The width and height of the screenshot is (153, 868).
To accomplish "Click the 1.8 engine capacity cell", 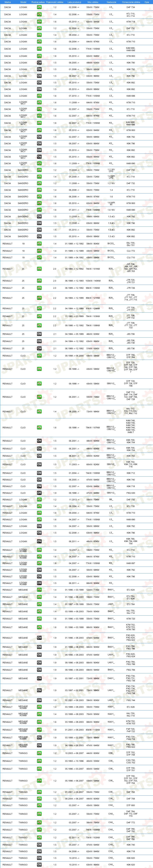I will click(x=55, y=730).
